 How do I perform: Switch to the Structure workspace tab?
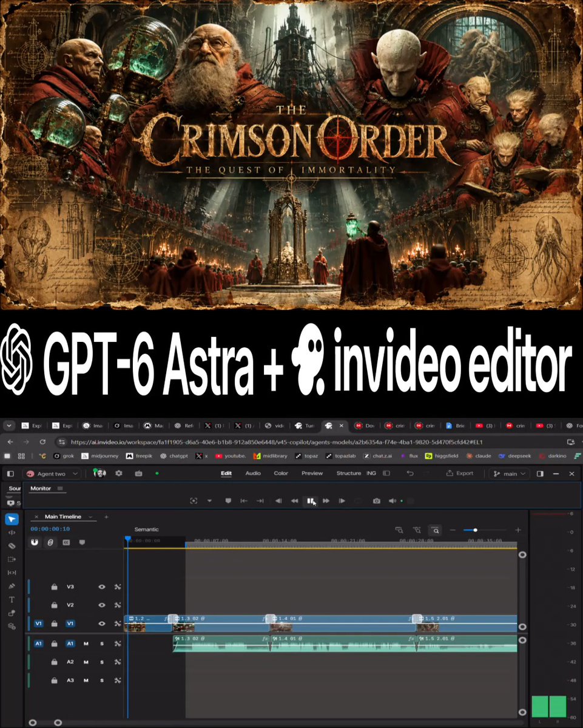[348, 473]
